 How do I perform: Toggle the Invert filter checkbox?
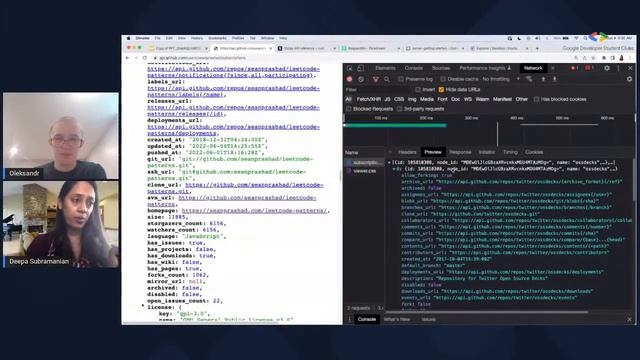(x=418, y=89)
